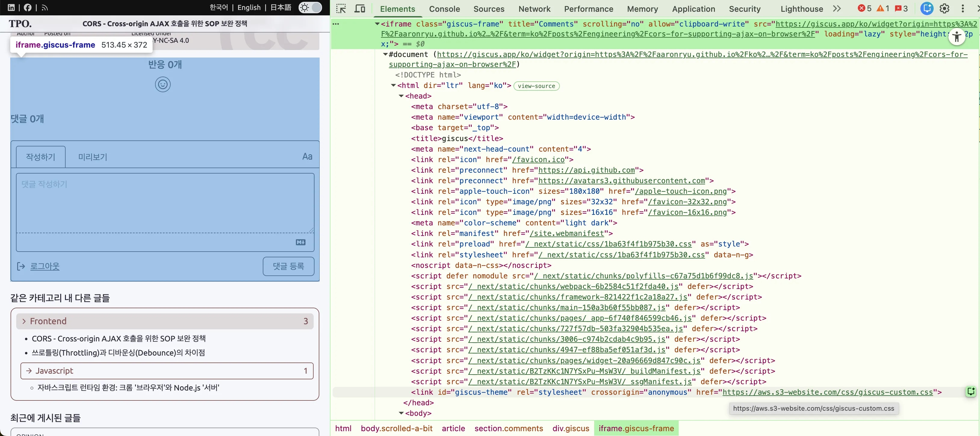
Task: Open the Sources tab
Action: tap(489, 9)
